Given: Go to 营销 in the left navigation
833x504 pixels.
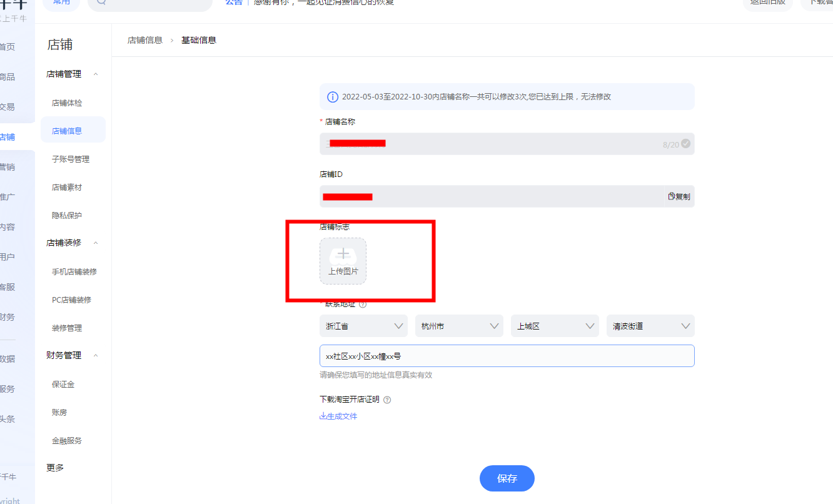Looking at the screenshot, I should (8, 167).
